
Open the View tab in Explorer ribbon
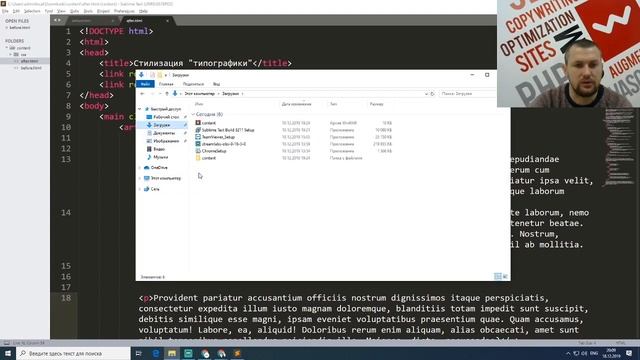coord(216,84)
